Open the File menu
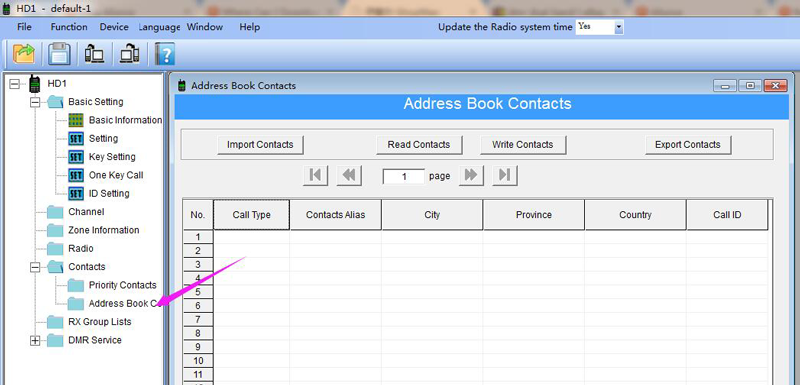Screen dimensions: 800x385 click(24, 27)
